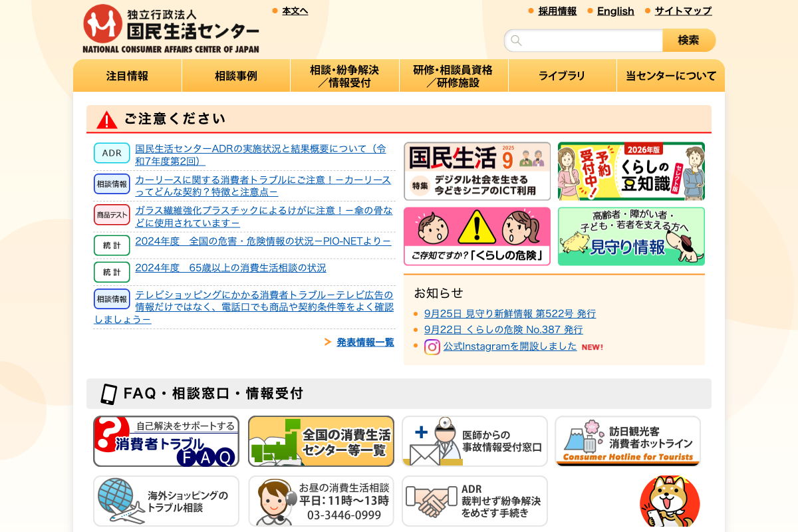
Task: Open the お昼の消費生活相談 phone banner
Action: point(321,501)
